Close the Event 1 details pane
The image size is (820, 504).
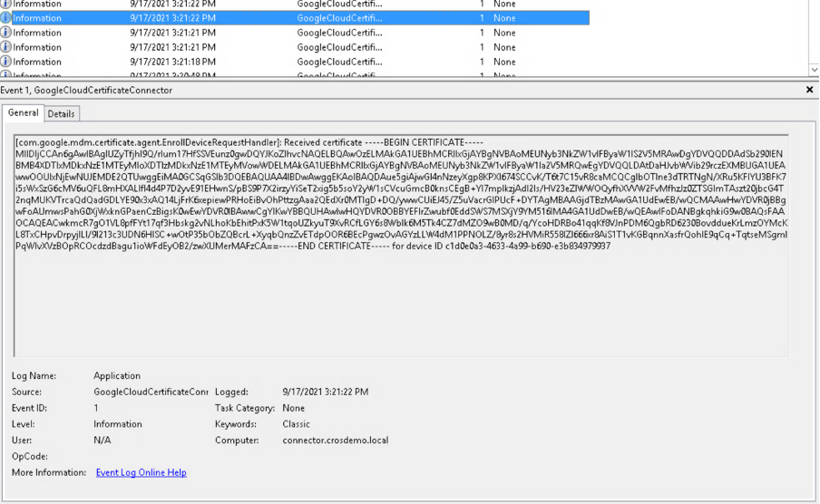point(809,91)
